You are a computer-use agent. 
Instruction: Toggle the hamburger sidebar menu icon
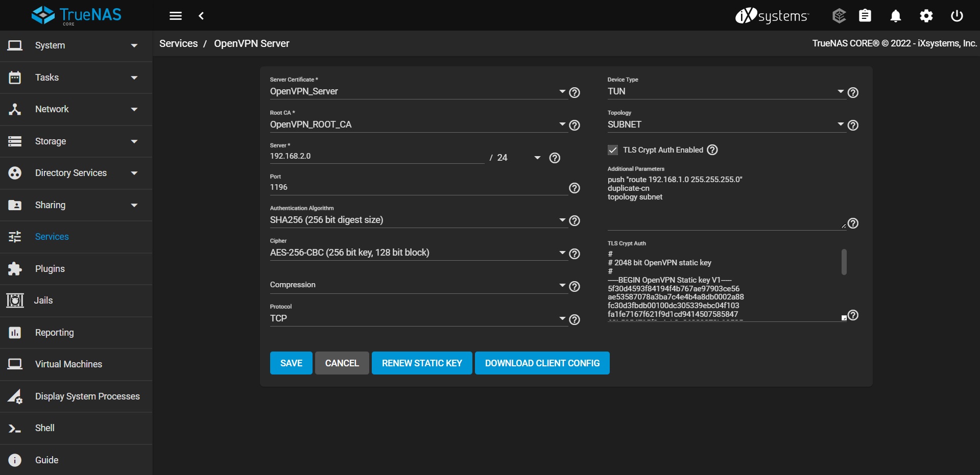tap(176, 16)
